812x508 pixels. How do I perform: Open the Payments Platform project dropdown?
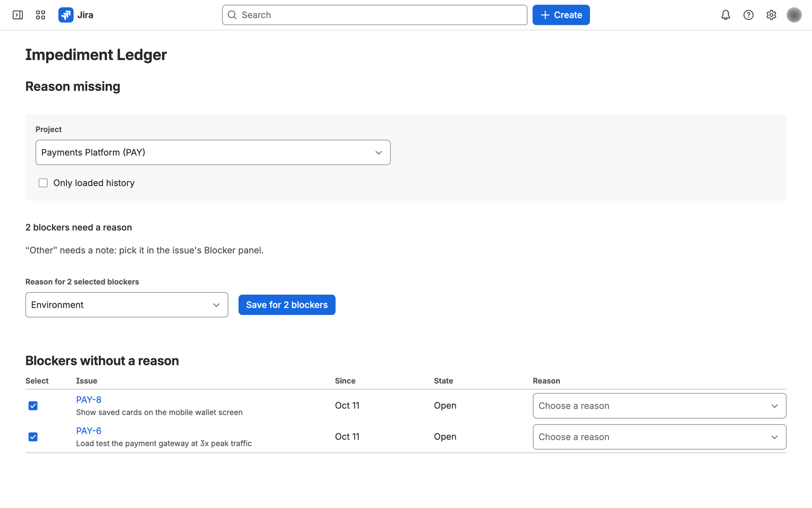click(x=213, y=152)
